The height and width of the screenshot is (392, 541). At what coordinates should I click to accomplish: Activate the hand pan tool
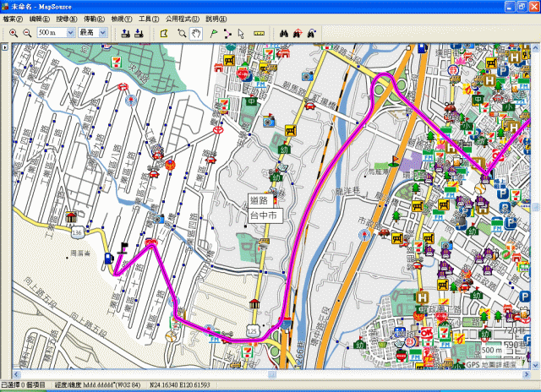point(195,33)
